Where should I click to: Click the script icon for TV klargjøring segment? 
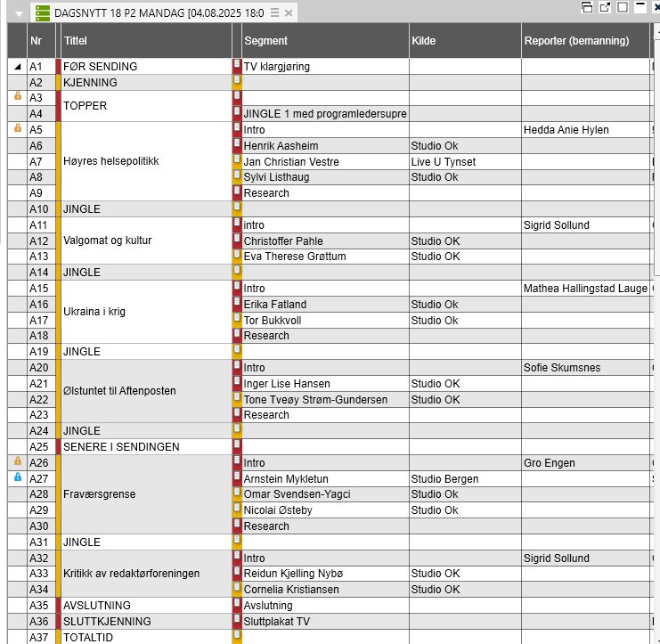(x=237, y=65)
